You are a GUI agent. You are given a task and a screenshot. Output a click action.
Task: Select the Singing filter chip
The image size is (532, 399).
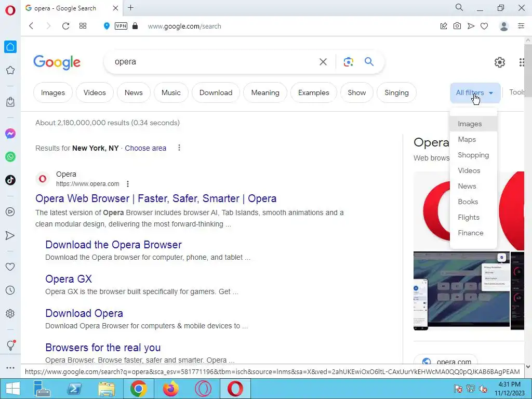pos(396,92)
